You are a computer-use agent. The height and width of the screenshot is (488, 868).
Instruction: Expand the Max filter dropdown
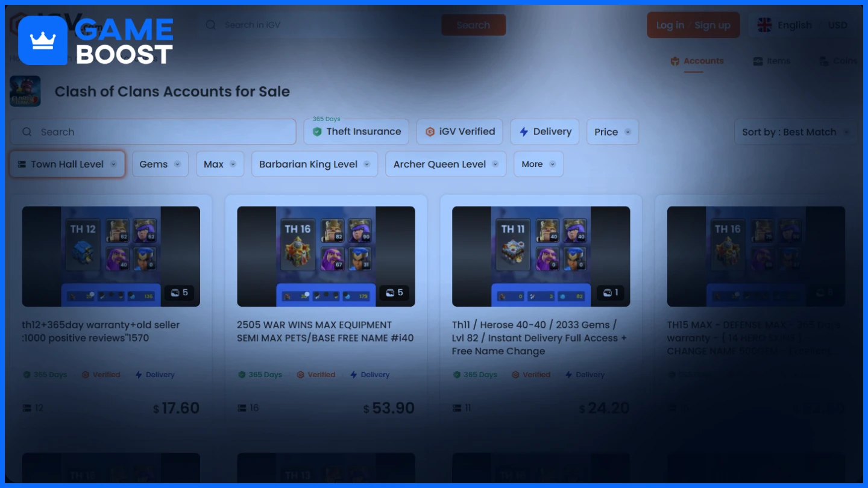(220, 164)
